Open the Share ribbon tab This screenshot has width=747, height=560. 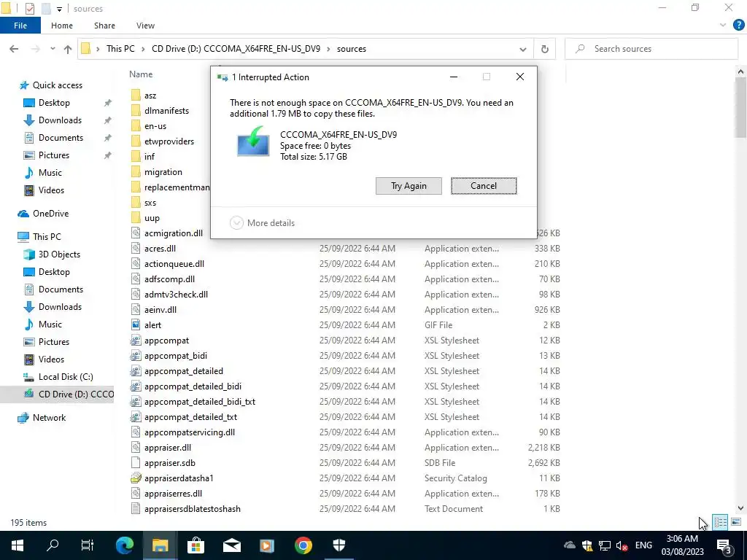(104, 26)
